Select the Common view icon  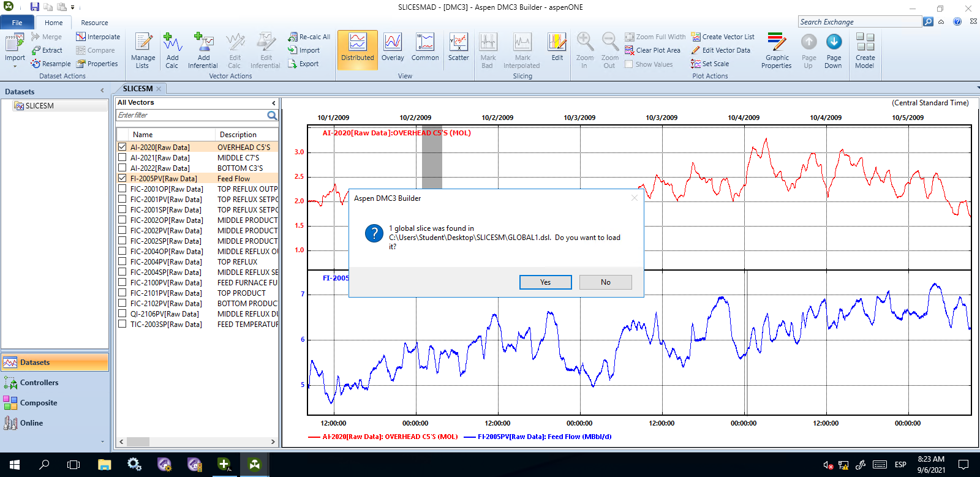[425, 43]
